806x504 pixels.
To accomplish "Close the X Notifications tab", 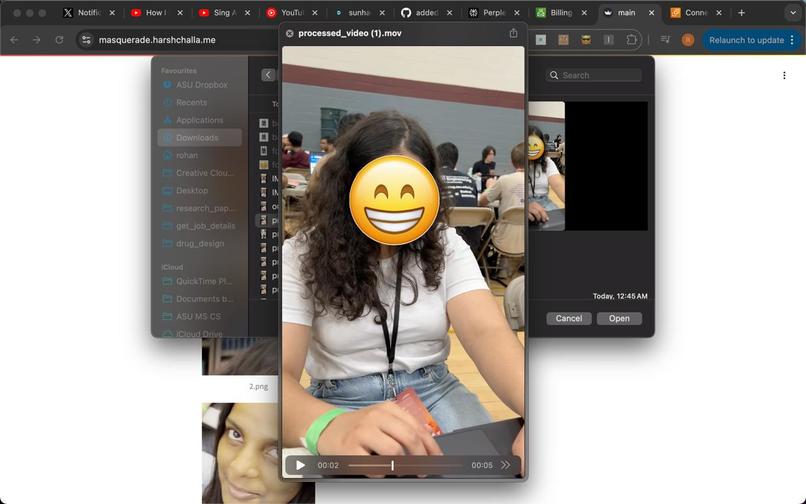I will point(112,13).
